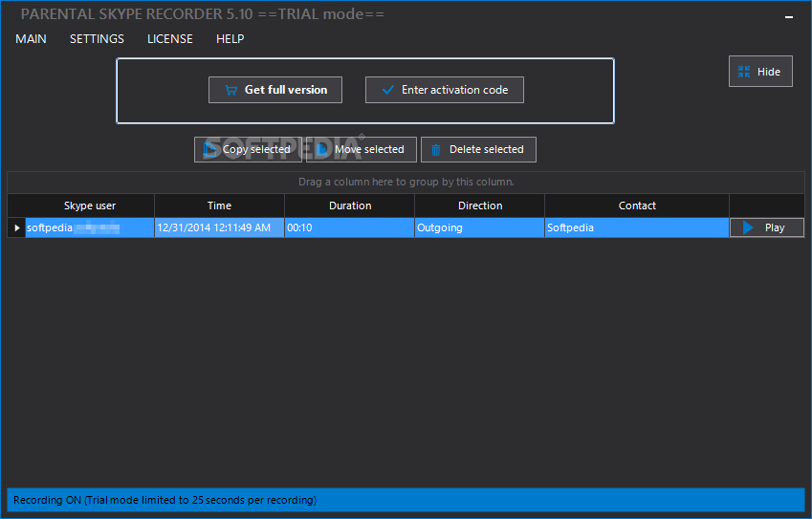Click the collapse arrows icon on Hide
This screenshot has height=519, width=812.
point(744,72)
